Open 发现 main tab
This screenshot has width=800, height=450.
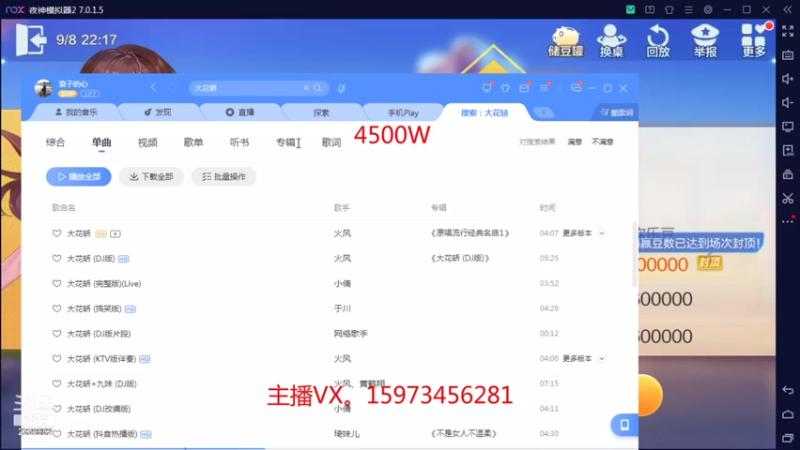(158, 112)
